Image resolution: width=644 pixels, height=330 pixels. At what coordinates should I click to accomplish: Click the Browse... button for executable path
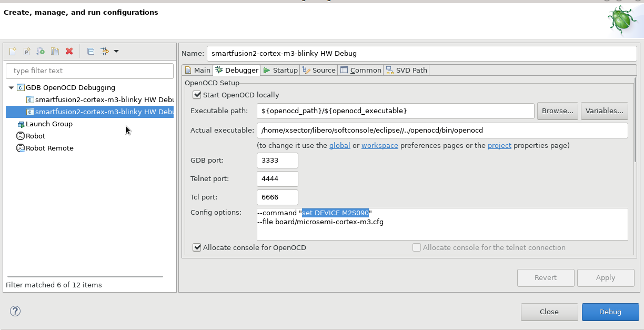click(x=557, y=111)
